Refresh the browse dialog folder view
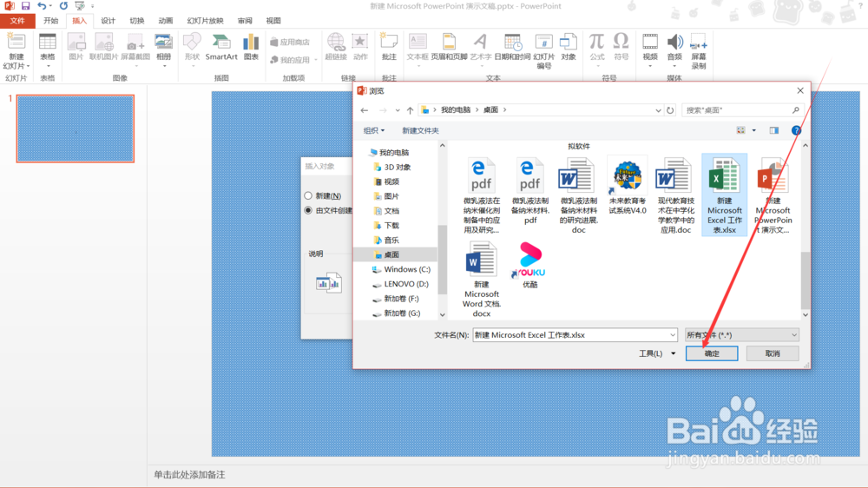Viewport: 868px width, 488px height. tap(670, 110)
